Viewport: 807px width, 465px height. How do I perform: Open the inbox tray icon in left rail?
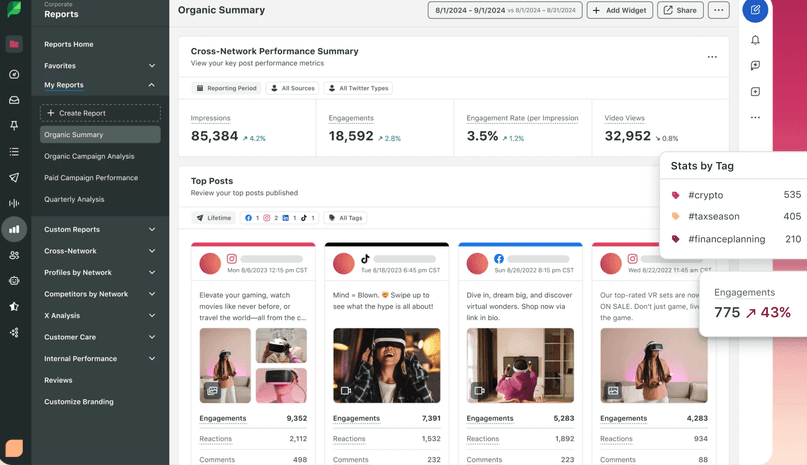pyautogui.click(x=14, y=100)
